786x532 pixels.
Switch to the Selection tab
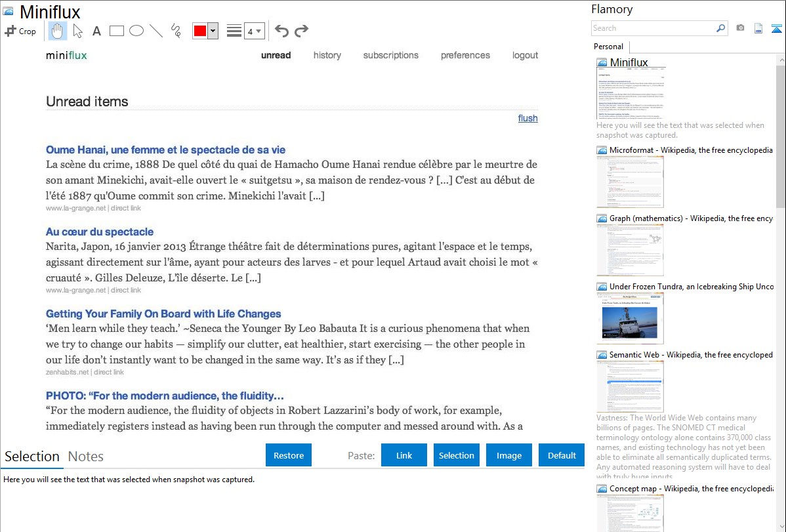click(32, 457)
